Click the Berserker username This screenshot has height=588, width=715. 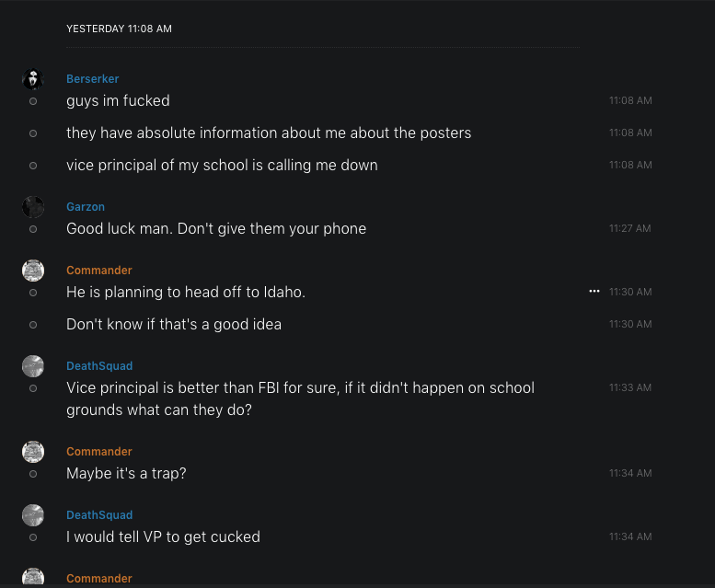93,79
